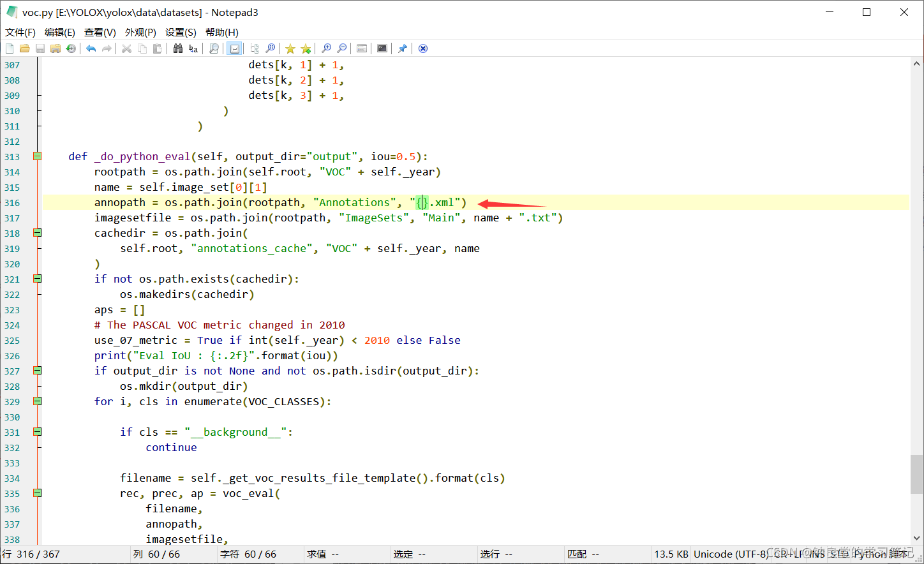Open recent file history with the clock icon
Image resolution: width=924 pixels, height=564 pixels.
pos(71,48)
